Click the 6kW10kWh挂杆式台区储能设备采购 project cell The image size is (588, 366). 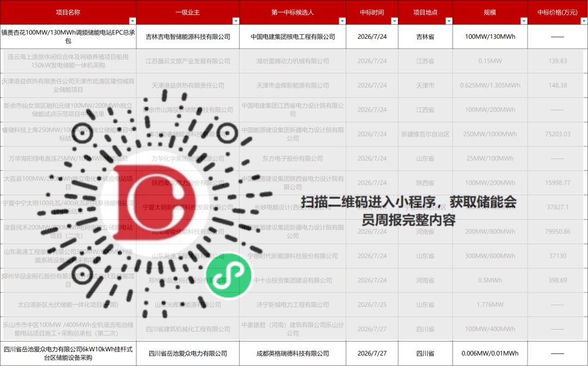click(68, 353)
